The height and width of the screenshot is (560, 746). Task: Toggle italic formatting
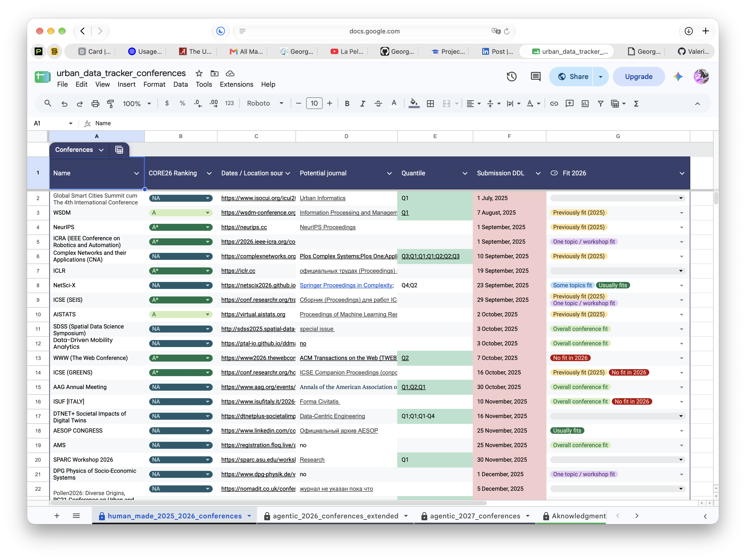click(363, 104)
